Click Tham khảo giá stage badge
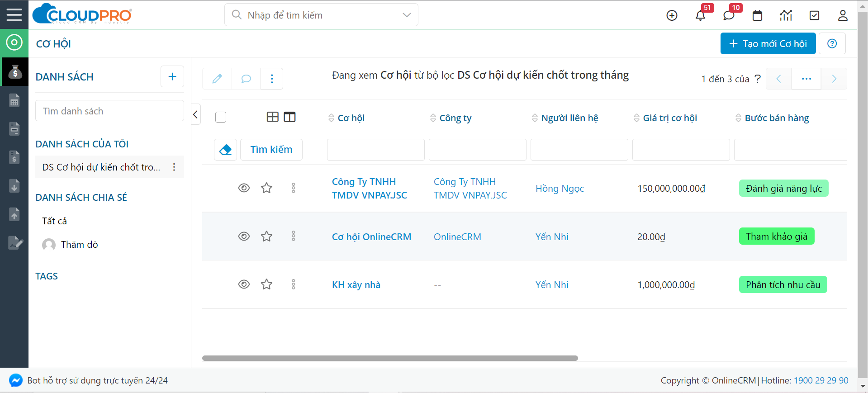This screenshot has height=393, width=868. point(777,237)
